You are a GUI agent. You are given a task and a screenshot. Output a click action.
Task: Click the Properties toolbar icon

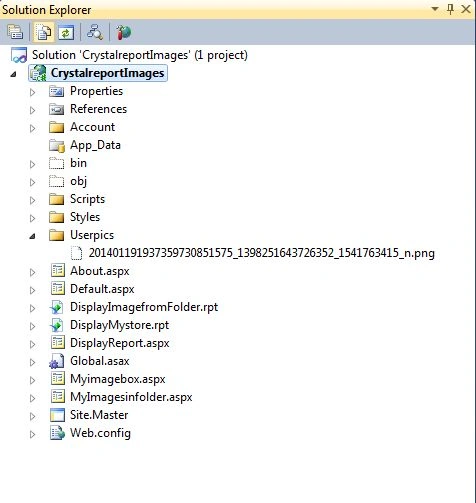tap(15, 32)
